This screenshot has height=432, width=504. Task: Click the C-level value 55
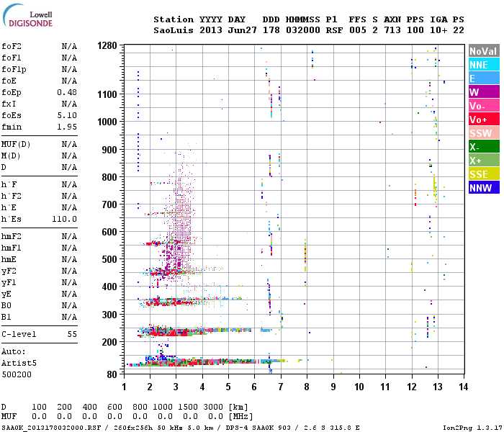(x=72, y=334)
